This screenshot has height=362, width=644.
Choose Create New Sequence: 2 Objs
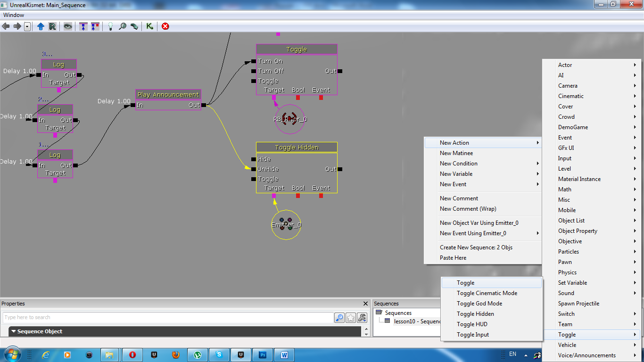[x=483, y=247]
